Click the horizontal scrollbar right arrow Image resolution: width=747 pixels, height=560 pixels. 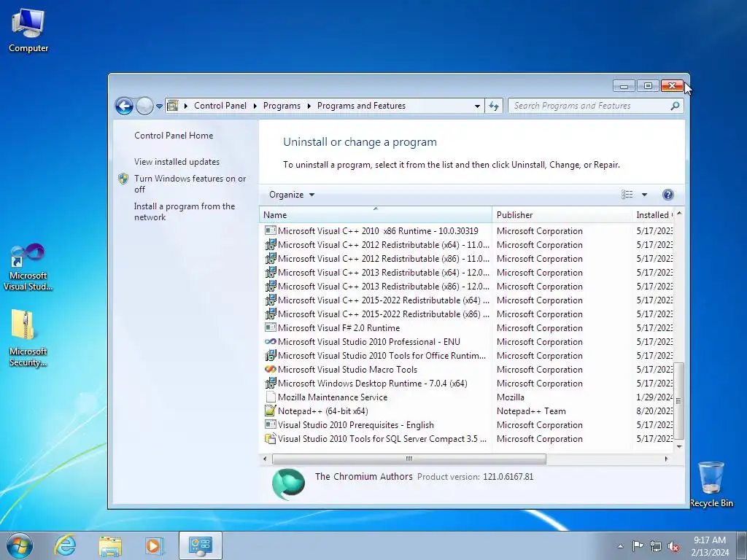[666, 459]
